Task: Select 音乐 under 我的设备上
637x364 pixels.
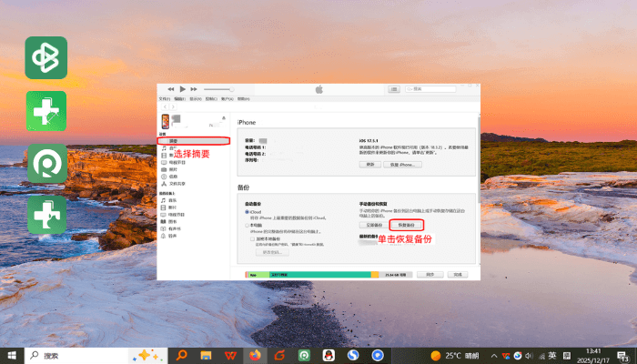Action: pyautogui.click(x=169, y=200)
